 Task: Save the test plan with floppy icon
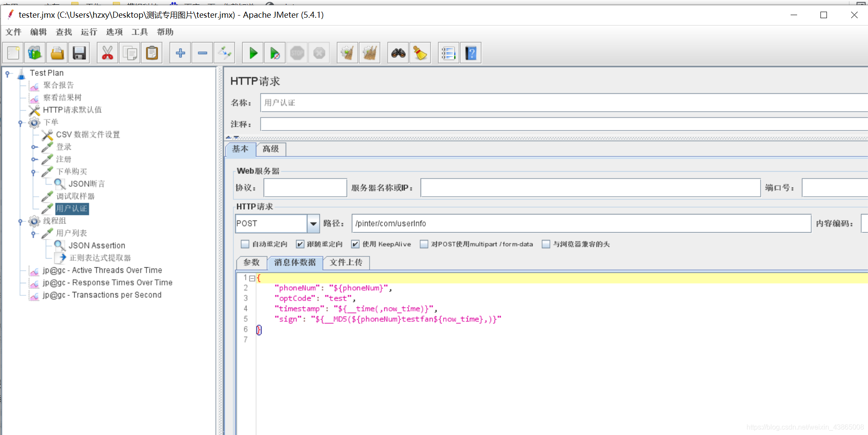[79, 53]
